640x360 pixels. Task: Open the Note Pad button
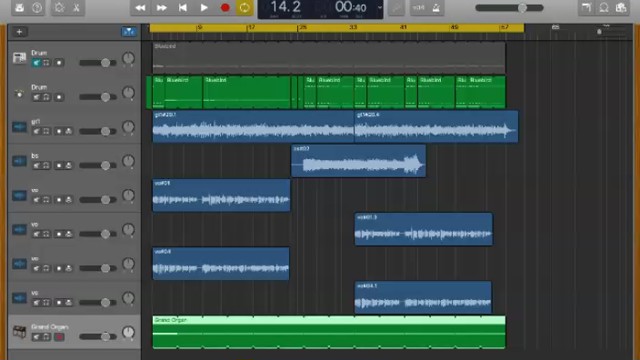pyautogui.click(x=587, y=8)
